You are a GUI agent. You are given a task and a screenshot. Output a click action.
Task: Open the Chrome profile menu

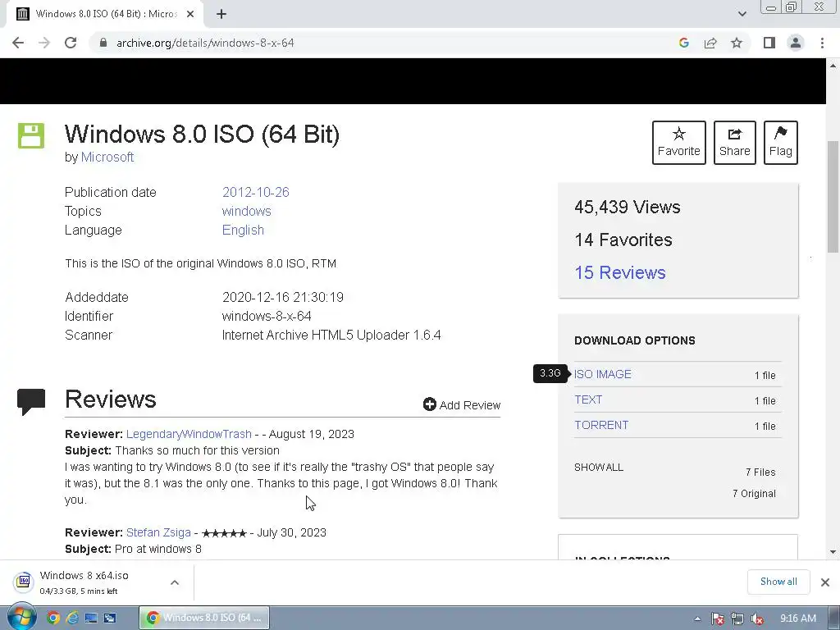796,43
